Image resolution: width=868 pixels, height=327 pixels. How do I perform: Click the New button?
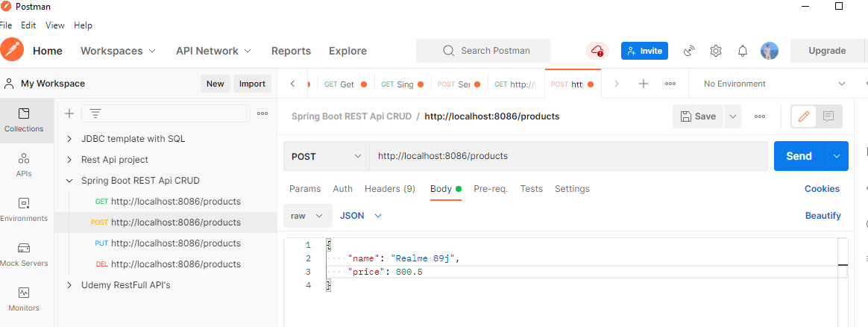[216, 84]
